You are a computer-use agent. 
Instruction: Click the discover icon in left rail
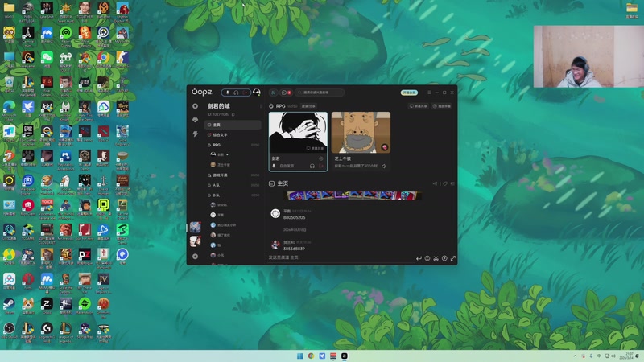coord(195,106)
